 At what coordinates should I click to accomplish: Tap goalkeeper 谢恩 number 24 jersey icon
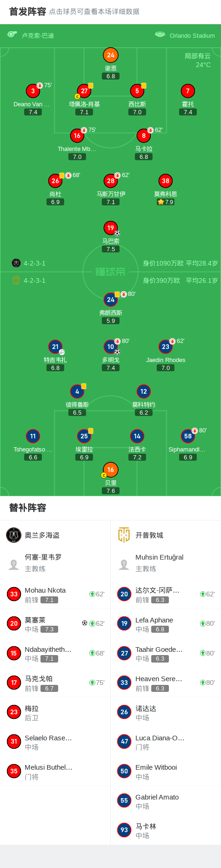[x=110, y=55]
